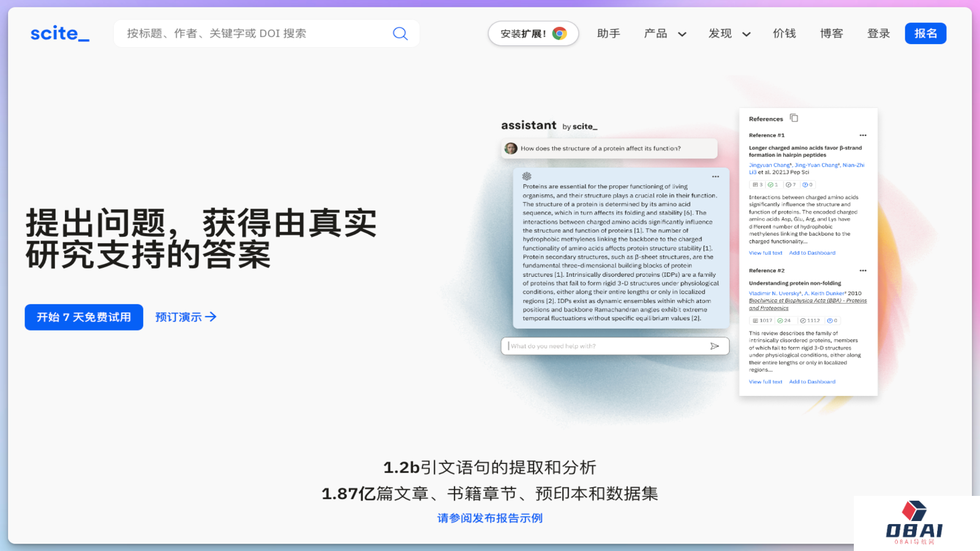The height and width of the screenshot is (551, 980).
Task: Click the send arrow in assistant input
Action: (x=714, y=346)
